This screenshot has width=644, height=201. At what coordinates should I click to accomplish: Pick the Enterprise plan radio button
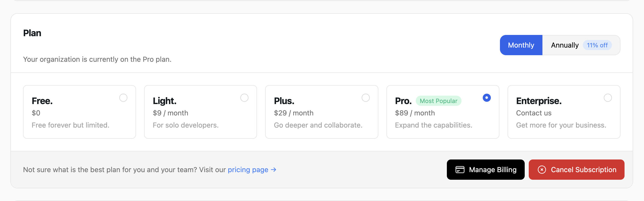point(608,98)
